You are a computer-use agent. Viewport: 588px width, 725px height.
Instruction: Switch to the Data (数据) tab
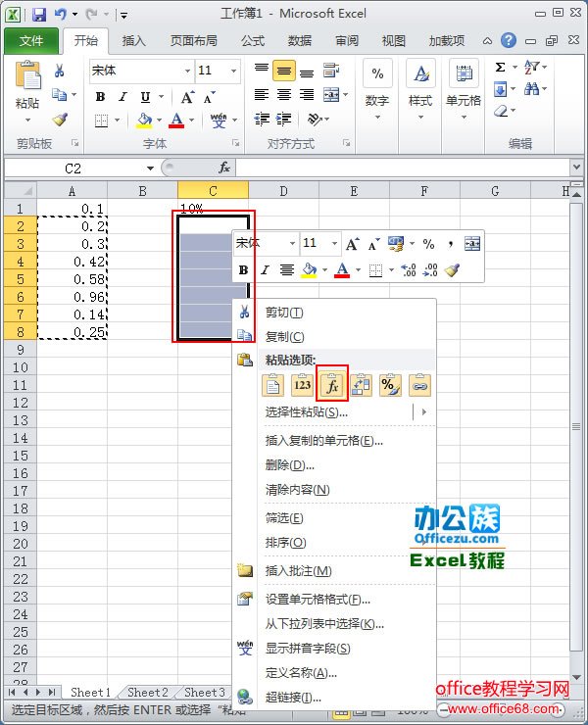(x=300, y=41)
